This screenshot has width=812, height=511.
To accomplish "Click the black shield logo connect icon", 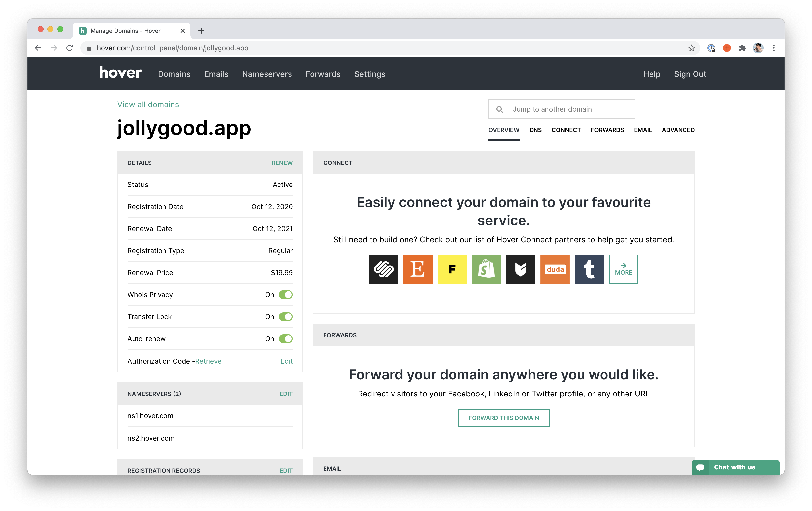I will click(x=521, y=269).
